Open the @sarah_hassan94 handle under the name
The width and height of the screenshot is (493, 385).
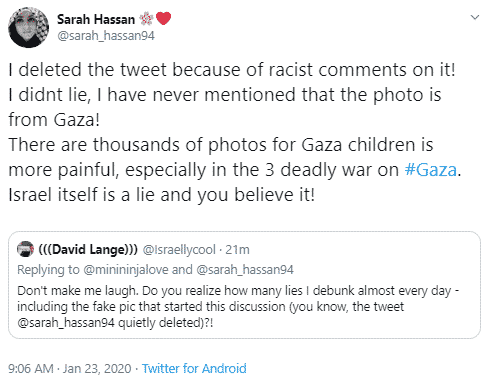106,36
